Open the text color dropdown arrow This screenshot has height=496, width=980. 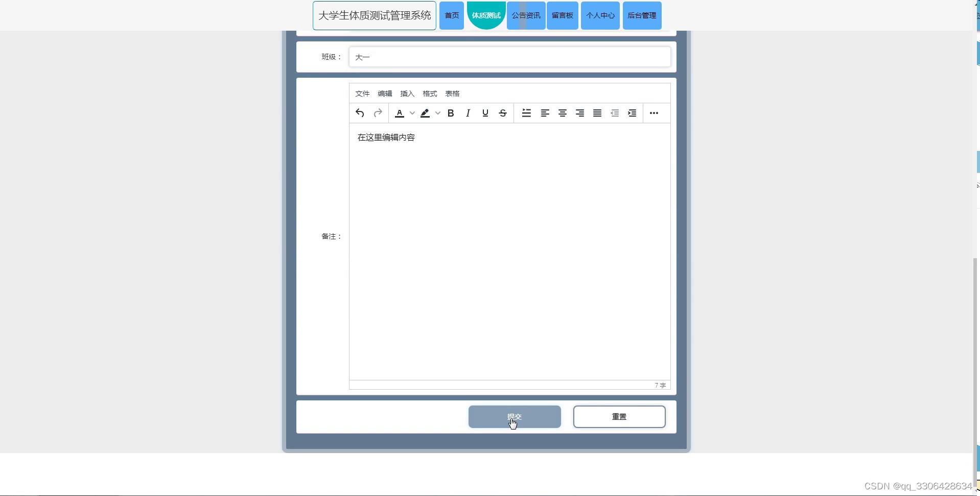[412, 113]
